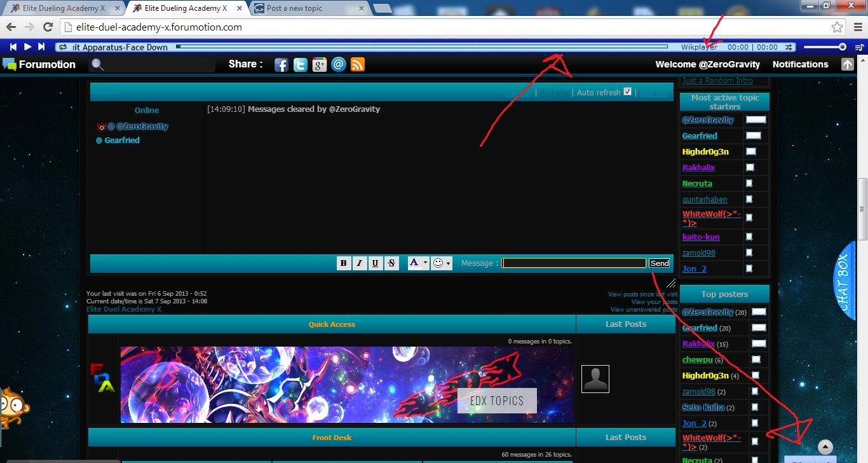This screenshot has width=868, height=463.
Task: Open Seto Kaiba in Top posters
Action: (x=703, y=408)
